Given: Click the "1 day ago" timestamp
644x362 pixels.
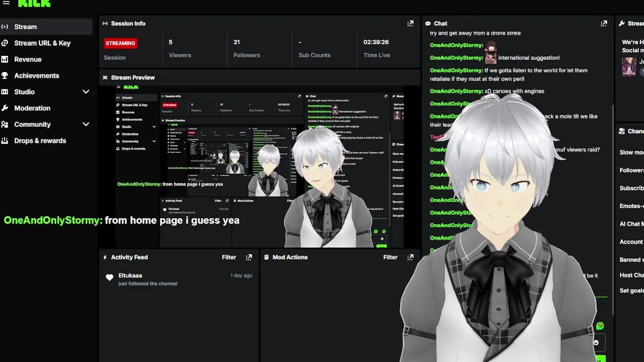Looking at the screenshot, I should pos(242,276).
